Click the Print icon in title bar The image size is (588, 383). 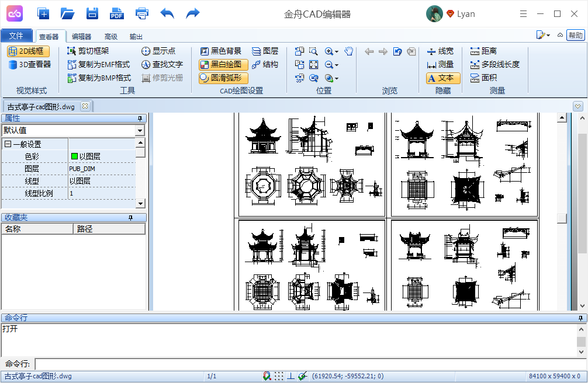[141, 13]
